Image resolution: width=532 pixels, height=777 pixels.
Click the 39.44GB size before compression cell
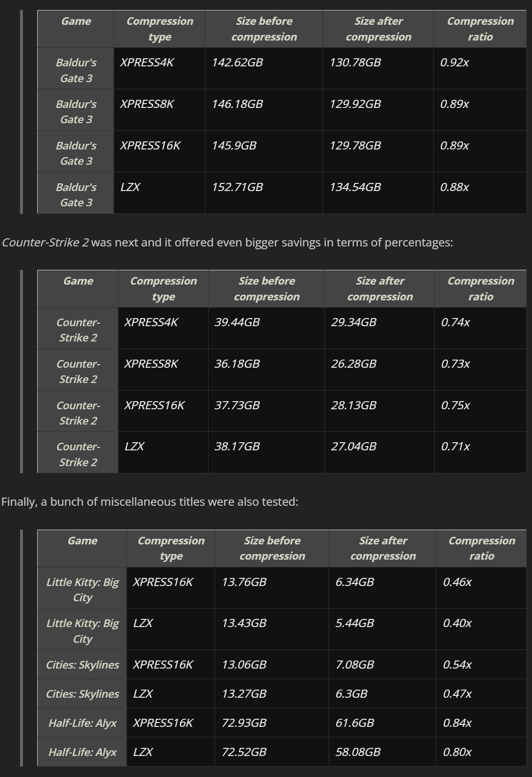pos(237,322)
